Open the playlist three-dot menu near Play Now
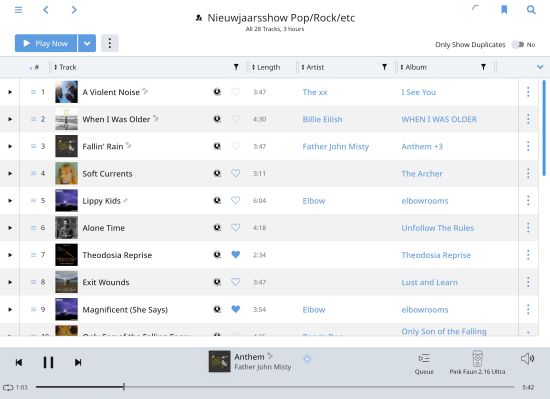This screenshot has width=550, height=399. point(109,43)
